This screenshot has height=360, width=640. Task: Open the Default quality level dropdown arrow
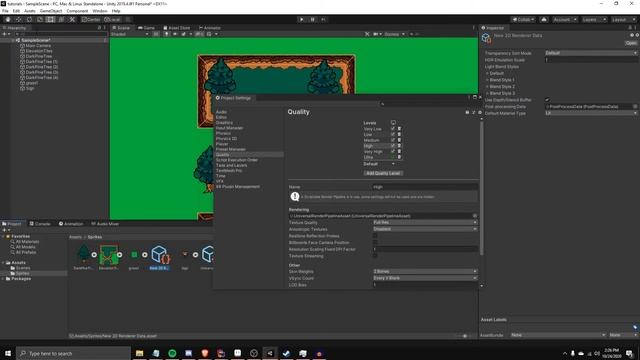coord(393,164)
